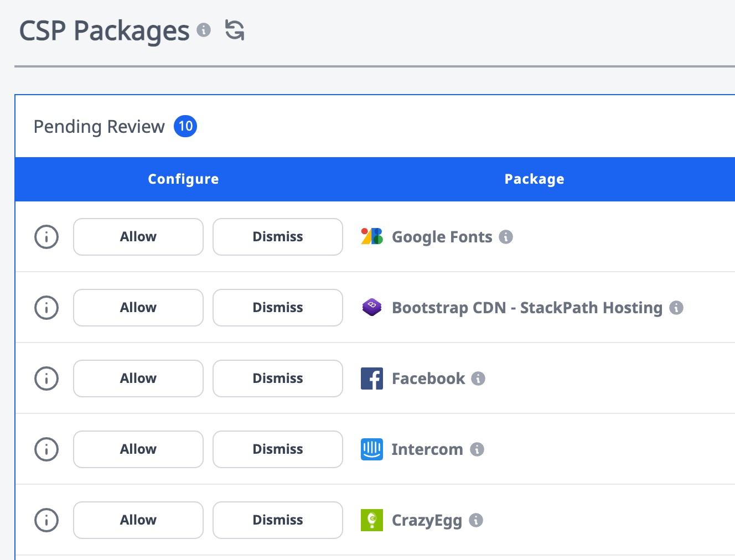Allow the Google Fonts package
The image size is (735, 560).
click(x=138, y=237)
